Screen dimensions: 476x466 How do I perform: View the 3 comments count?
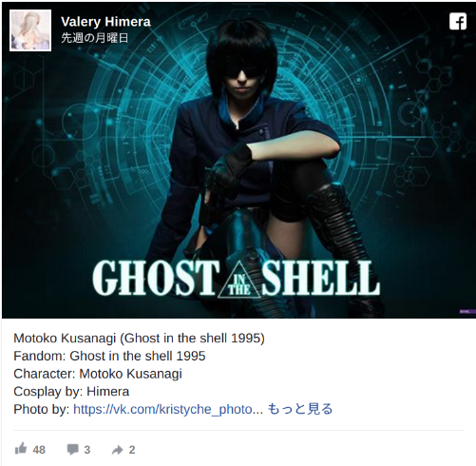(87, 450)
